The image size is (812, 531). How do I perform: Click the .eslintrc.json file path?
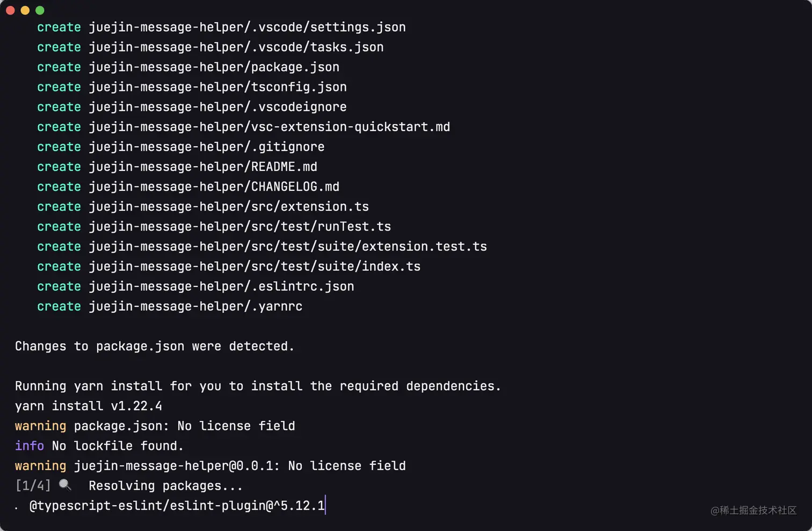click(221, 286)
